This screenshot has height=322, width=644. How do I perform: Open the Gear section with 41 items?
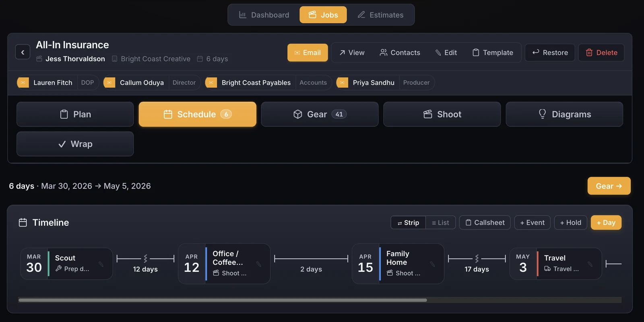320,114
